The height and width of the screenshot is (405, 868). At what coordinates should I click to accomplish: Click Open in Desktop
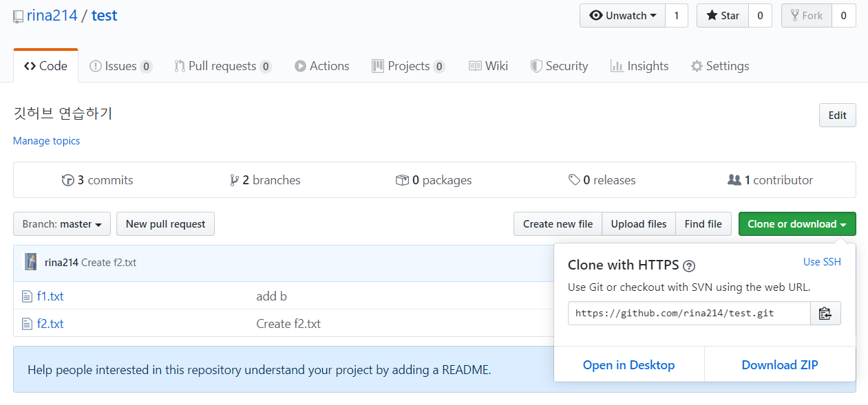tap(629, 365)
